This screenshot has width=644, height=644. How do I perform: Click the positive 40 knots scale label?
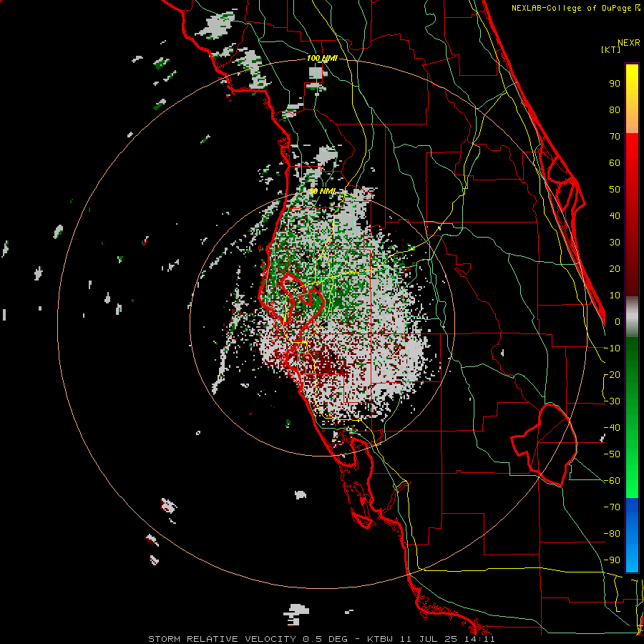[x=615, y=215]
